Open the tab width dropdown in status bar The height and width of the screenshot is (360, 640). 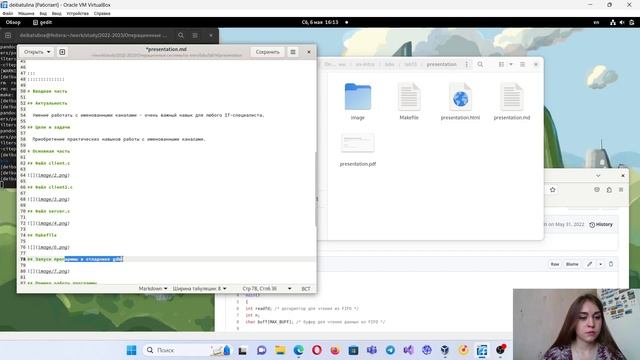pyautogui.click(x=199, y=288)
